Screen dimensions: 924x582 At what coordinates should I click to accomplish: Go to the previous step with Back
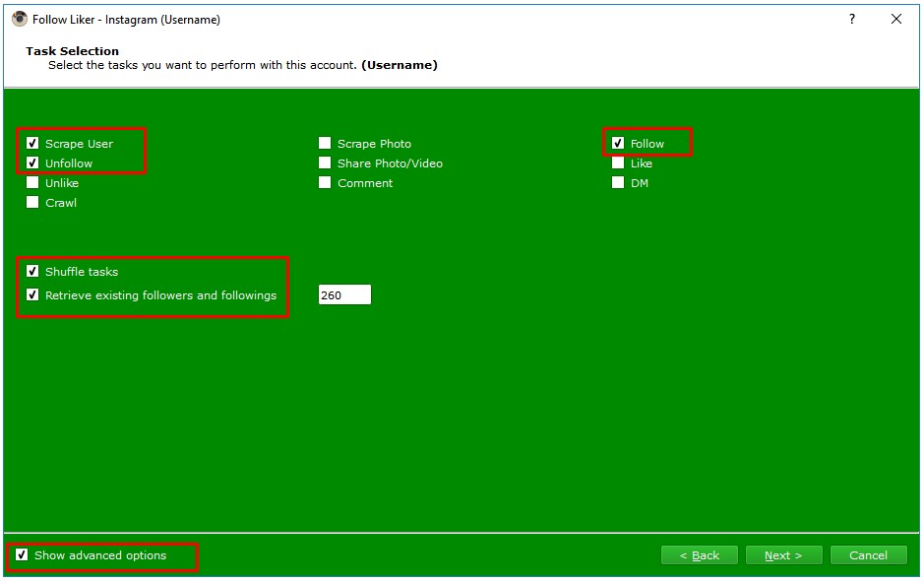coord(700,555)
